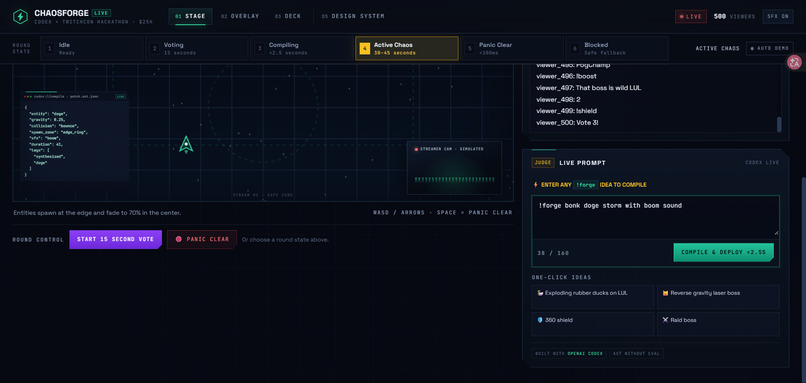The height and width of the screenshot is (383, 806).
Task: Click the translate icon at right edge
Action: tap(794, 63)
